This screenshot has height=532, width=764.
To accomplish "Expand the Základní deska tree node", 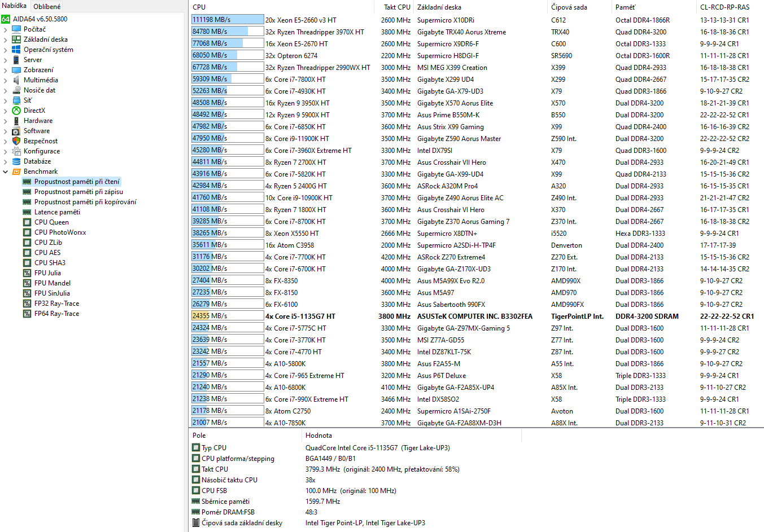I will [x=6, y=39].
